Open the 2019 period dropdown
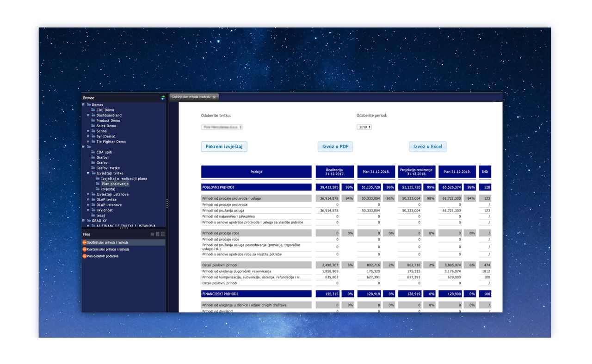592x364 pixels. [364, 127]
